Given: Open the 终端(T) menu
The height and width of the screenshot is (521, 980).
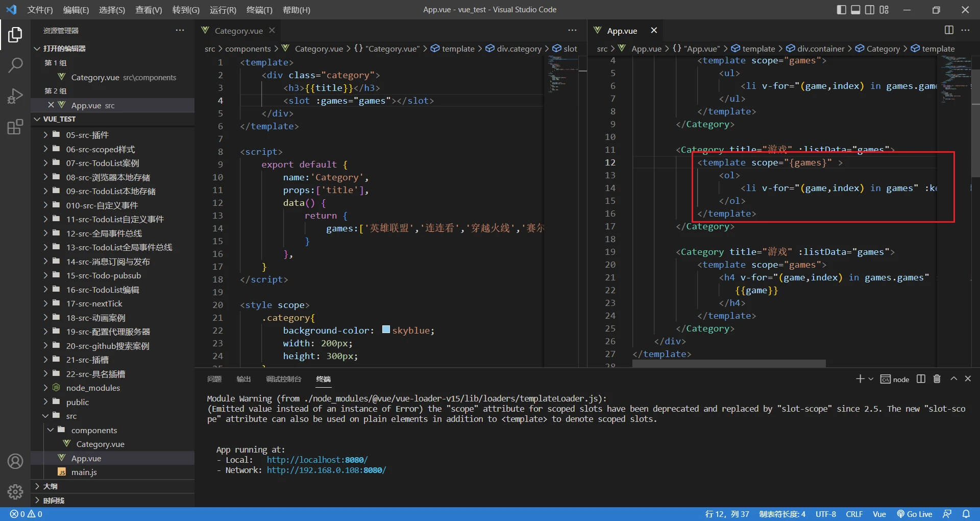Looking at the screenshot, I should (259, 10).
